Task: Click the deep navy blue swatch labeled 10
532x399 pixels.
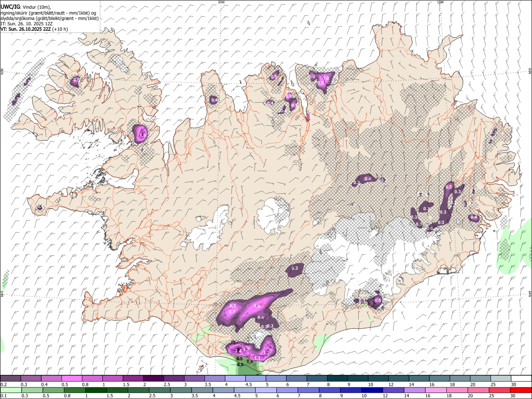Action: click(x=372, y=390)
